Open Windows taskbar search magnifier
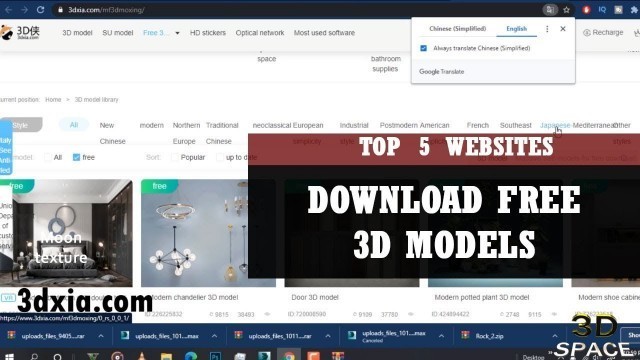 (34, 357)
